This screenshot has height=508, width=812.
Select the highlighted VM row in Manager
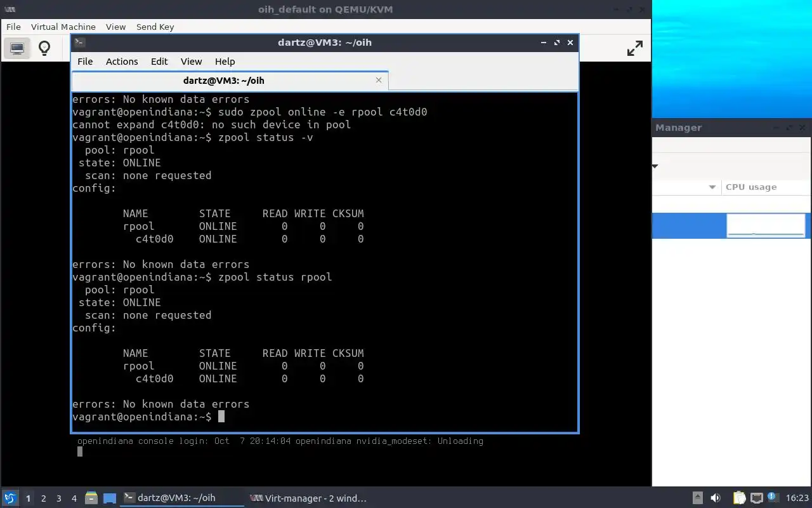pyautogui.click(x=731, y=225)
